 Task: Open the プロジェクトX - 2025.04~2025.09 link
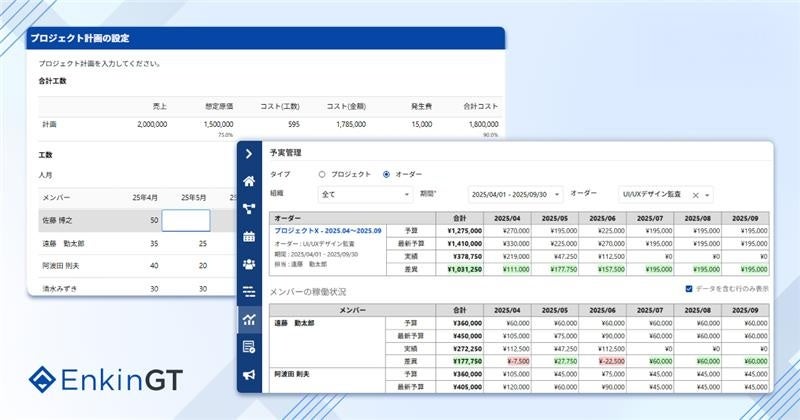coord(328,231)
